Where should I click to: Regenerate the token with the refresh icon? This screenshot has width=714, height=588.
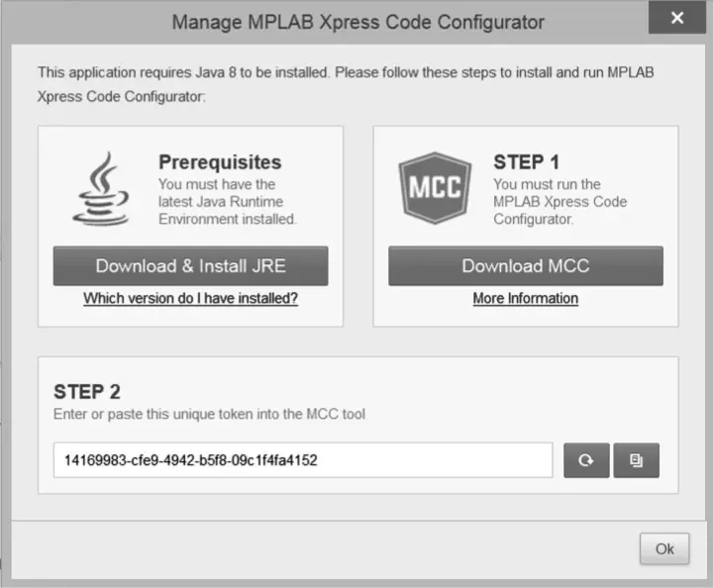pos(586,460)
